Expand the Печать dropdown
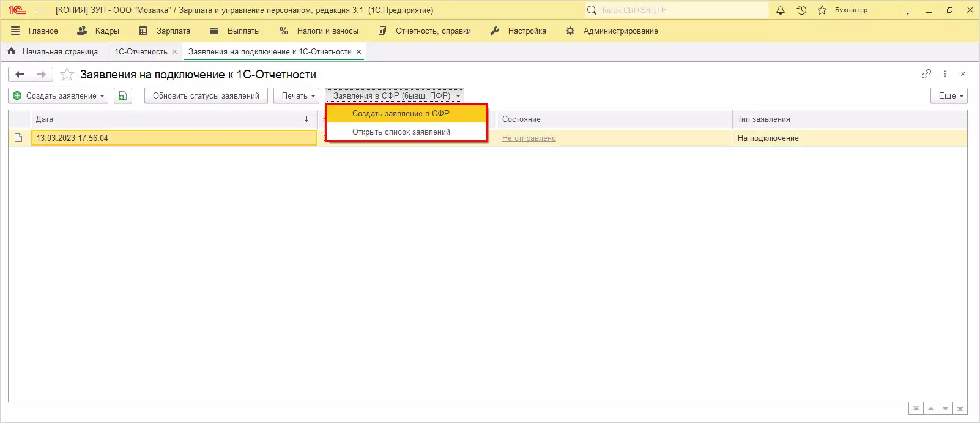 click(296, 95)
